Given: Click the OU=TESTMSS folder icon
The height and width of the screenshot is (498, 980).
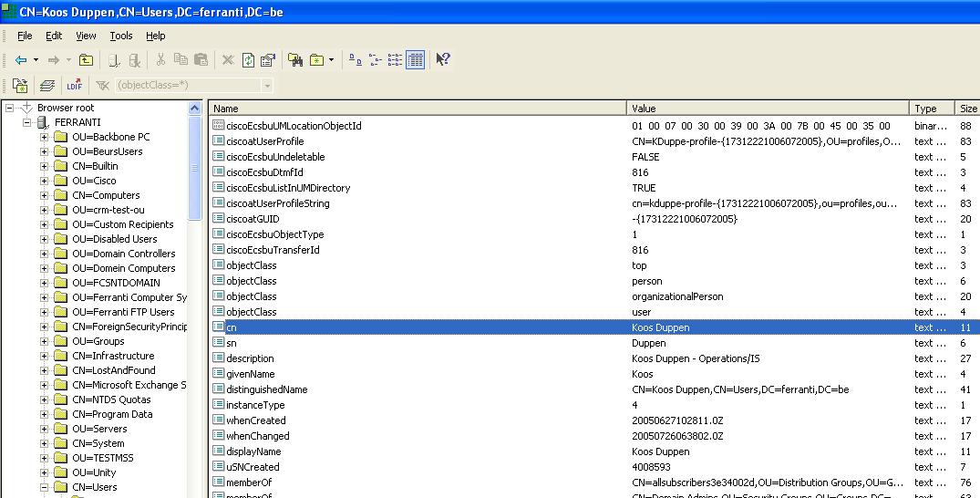Looking at the screenshot, I should [60, 458].
